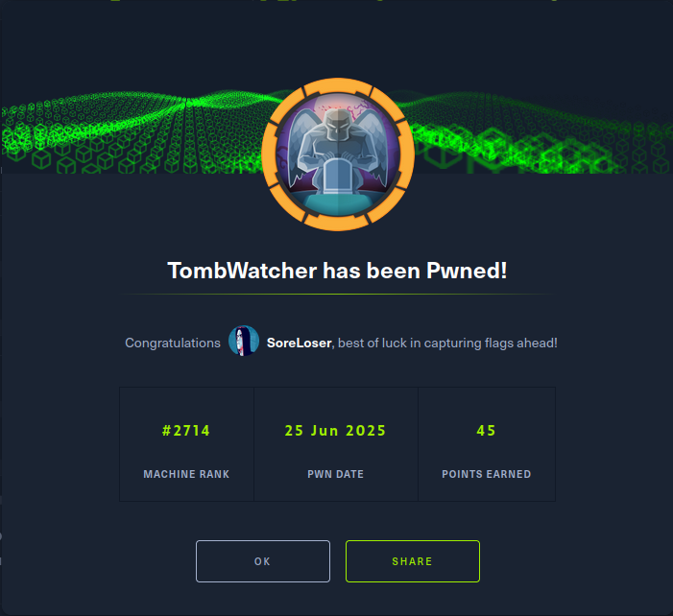Share the pwn with the SHARE button
This screenshot has height=616, width=673.
(x=413, y=561)
